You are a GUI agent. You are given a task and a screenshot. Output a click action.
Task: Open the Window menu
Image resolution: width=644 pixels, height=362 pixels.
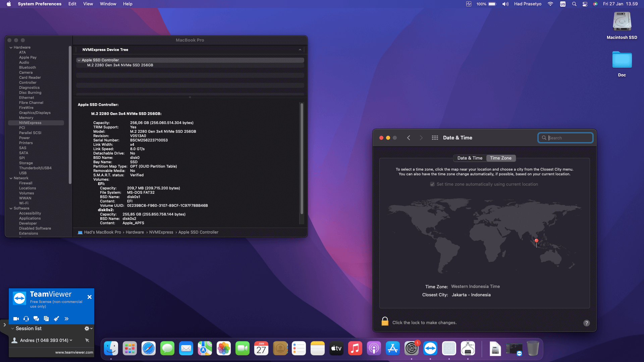point(108,4)
